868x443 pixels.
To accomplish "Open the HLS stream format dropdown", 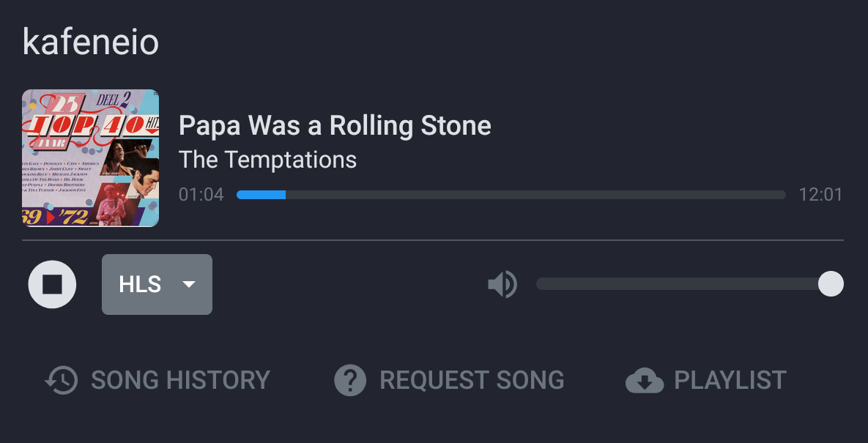I will click(141, 284).
